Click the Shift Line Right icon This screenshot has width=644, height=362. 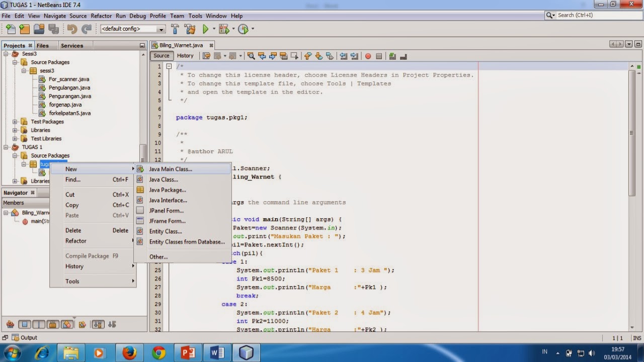[x=355, y=56]
